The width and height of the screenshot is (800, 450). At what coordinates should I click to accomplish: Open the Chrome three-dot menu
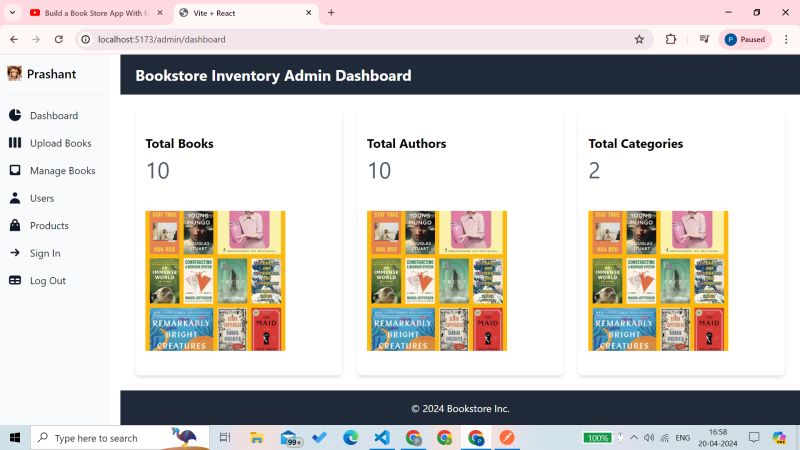pos(786,39)
